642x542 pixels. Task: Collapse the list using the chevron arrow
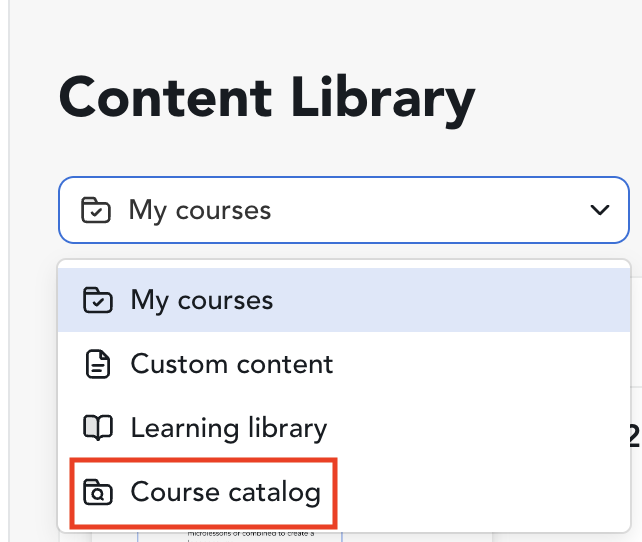click(600, 210)
